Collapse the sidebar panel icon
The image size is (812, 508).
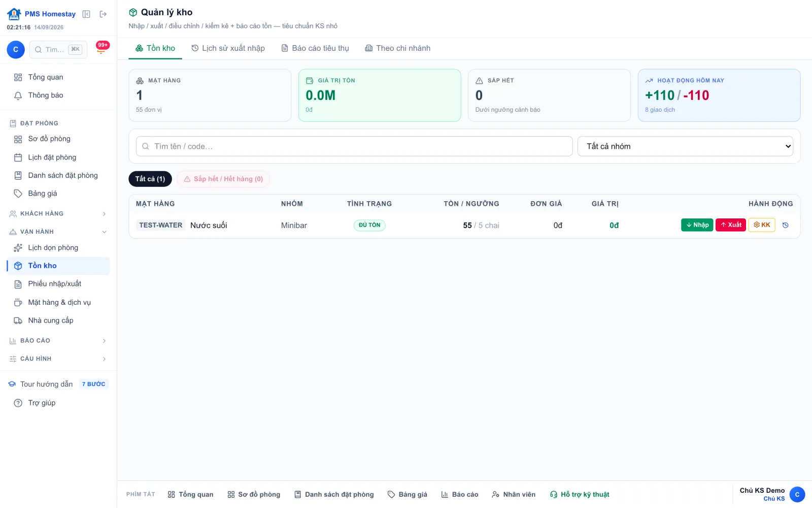point(86,14)
